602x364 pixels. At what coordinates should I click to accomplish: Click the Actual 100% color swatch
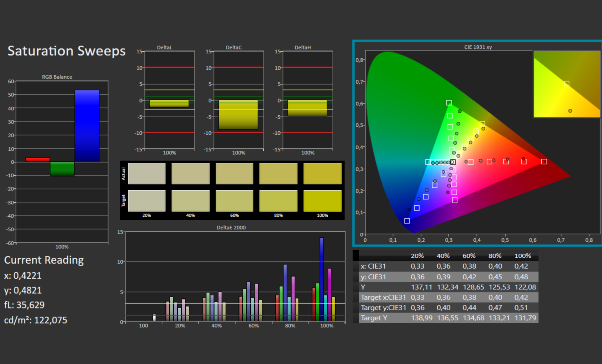(x=322, y=173)
